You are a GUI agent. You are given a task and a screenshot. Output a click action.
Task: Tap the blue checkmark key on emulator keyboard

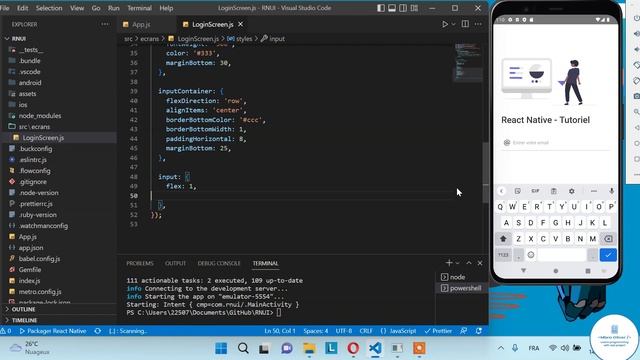click(x=608, y=255)
